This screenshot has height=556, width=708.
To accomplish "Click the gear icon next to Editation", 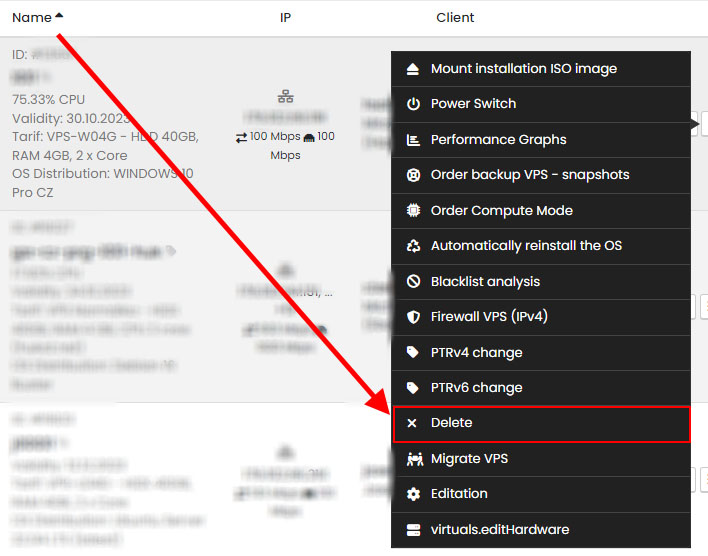I will click(x=413, y=494).
